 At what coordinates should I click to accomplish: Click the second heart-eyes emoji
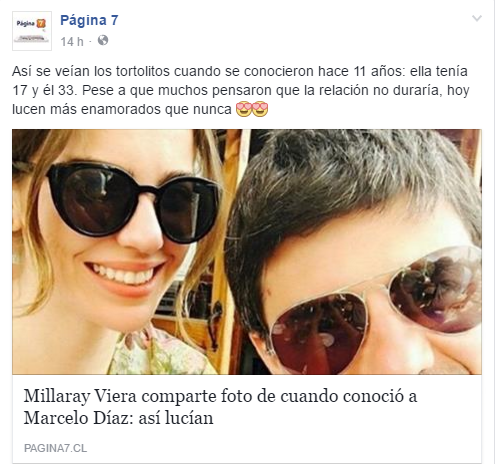coord(260,109)
